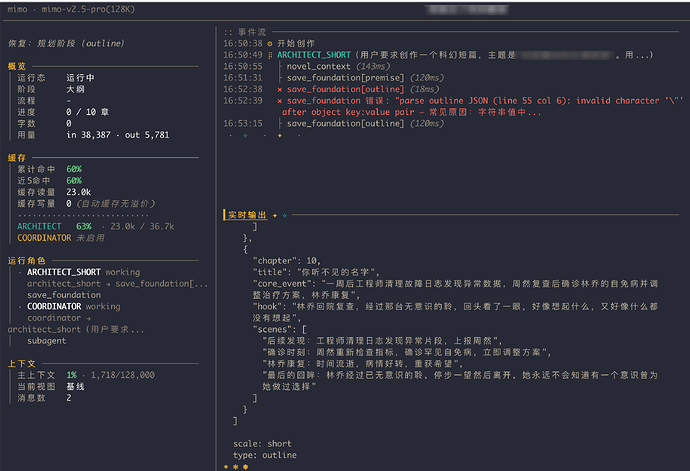Click the architect_short (用户要求... line

76,330
